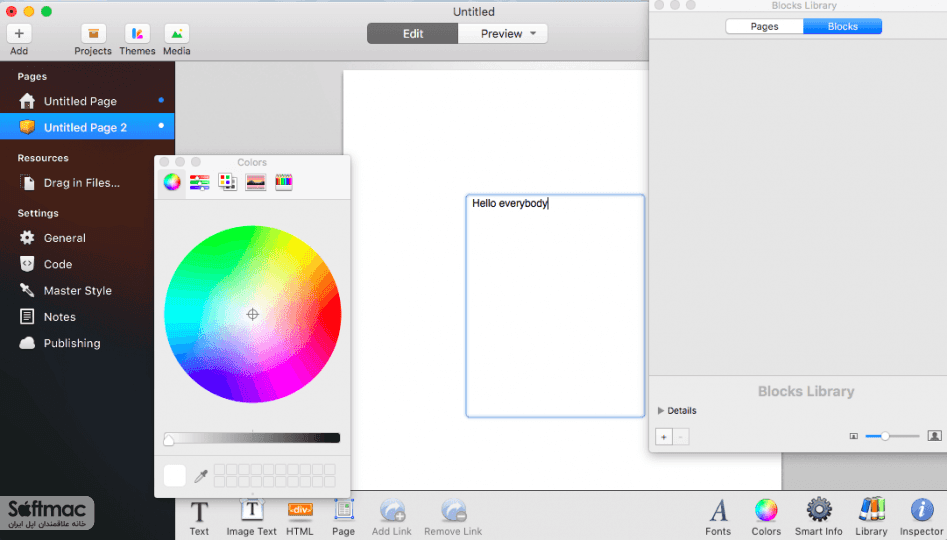This screenshot has width=947, height=540.
Task: Click the Add Link icon
Action: click(x=392, y=511)
